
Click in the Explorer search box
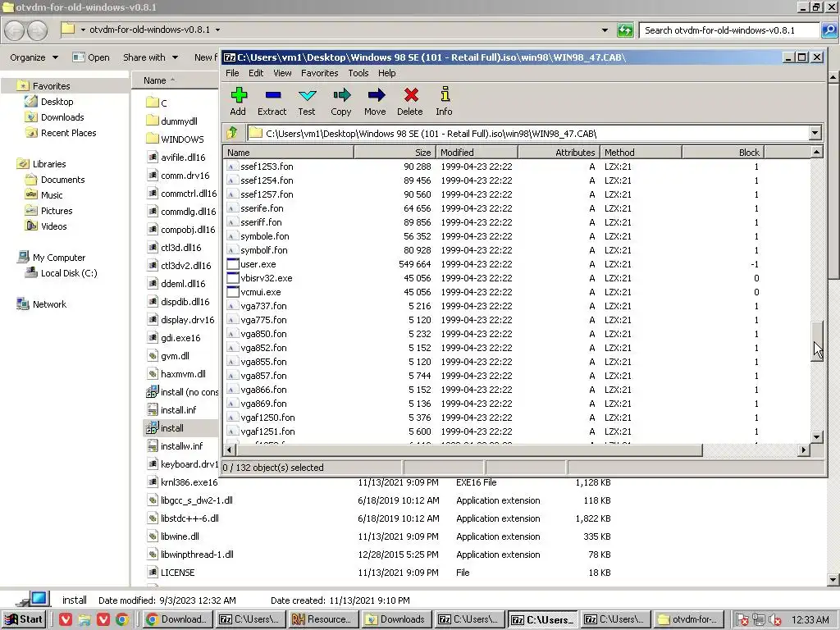pyautogui.click(x=728, y=30)
